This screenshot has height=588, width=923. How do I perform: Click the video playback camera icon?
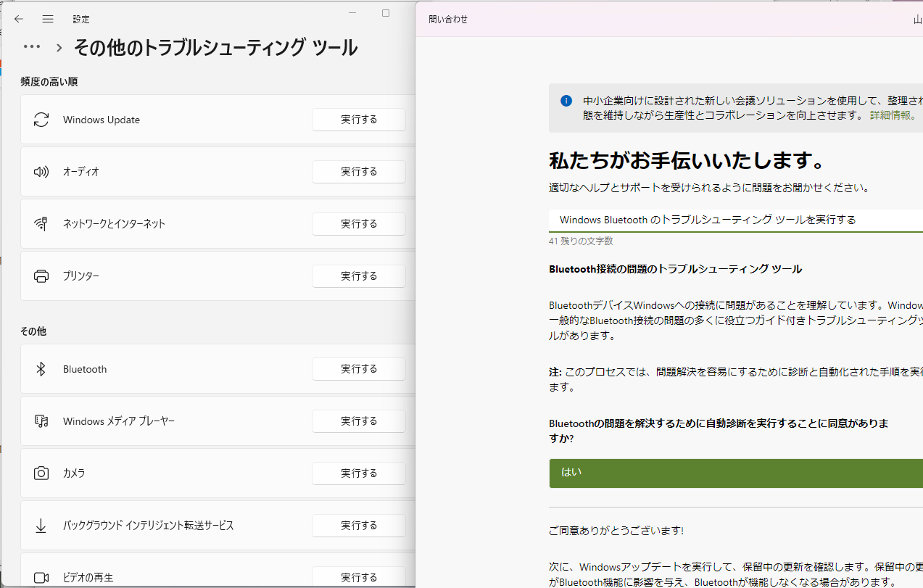(x=41, y=576)
